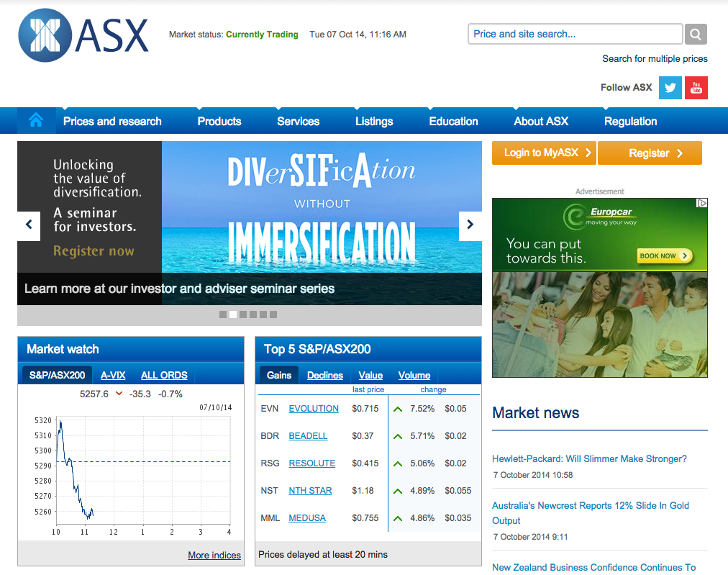Switch to the Value tab
728x575 pixels.
click(x=370, y=375)
